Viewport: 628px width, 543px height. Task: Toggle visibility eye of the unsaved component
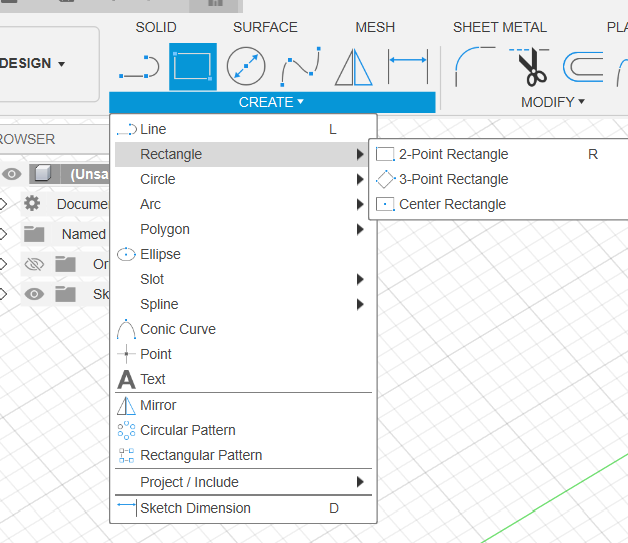click(12, 174)
